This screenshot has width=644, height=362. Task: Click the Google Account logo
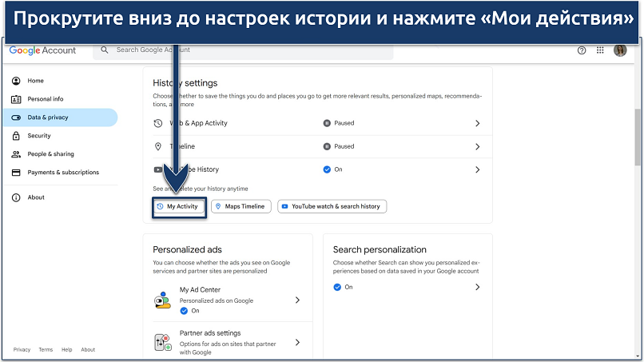click(42, 50)
